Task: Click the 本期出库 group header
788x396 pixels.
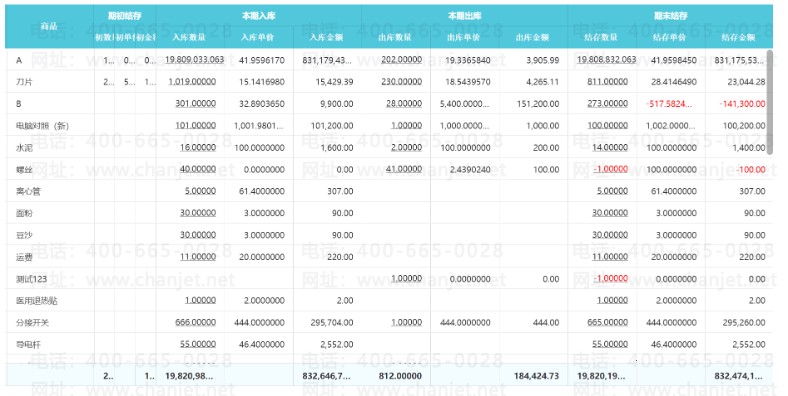Action: (x=465, y=16)
